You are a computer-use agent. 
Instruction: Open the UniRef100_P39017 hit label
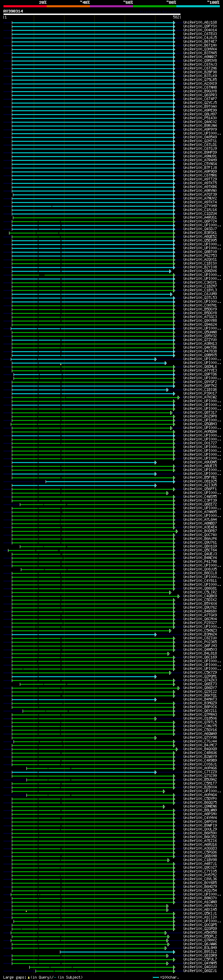pos(200,394)
